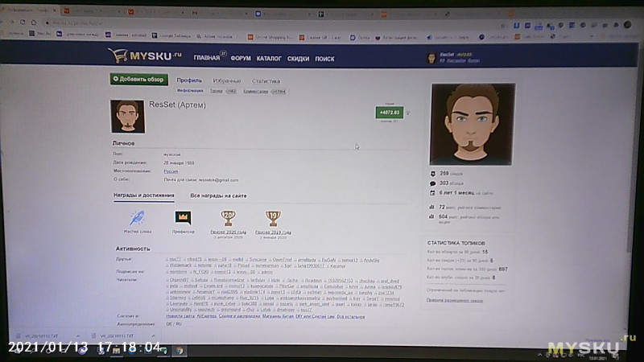Click the browser profile avatar icon

point(628,25)
